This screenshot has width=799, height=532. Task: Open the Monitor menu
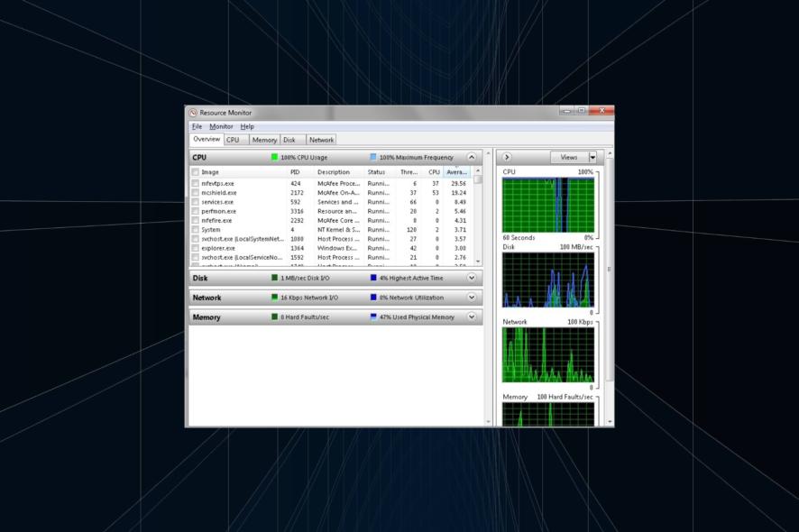(221, 126)
